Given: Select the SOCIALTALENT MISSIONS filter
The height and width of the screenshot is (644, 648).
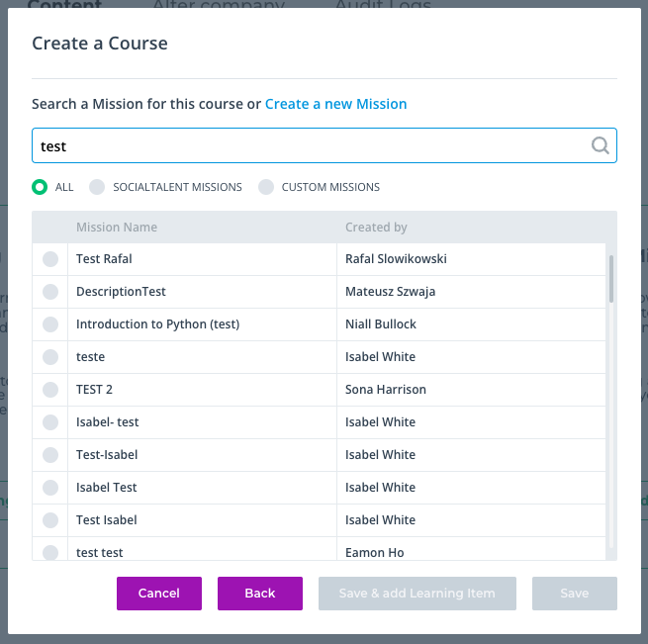Looking at the screenshot, I should tap(97, 187).
